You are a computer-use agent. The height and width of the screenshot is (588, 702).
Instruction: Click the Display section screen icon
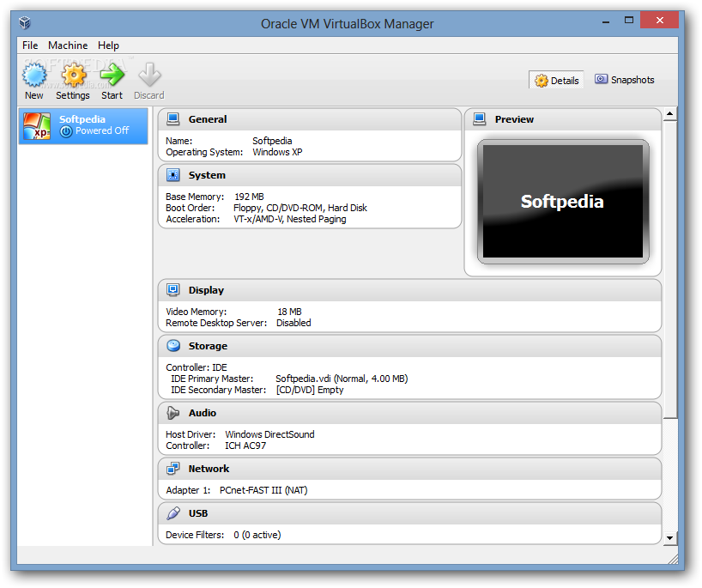[x=173, y=290]
